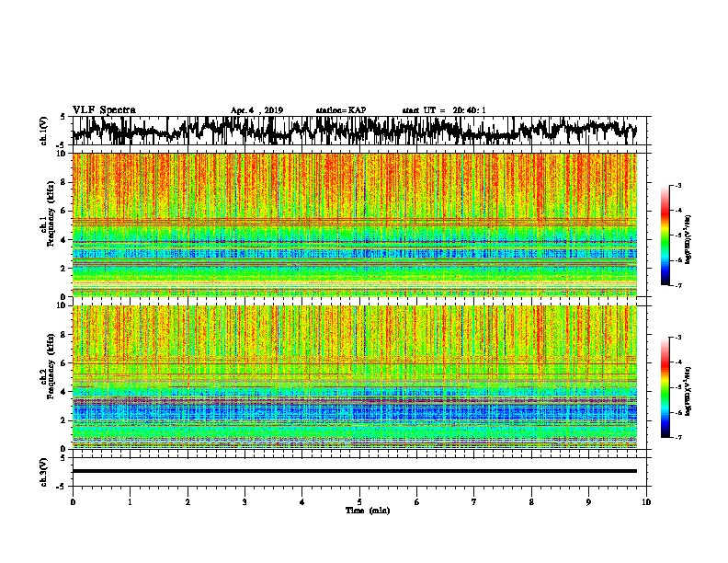The width and height of the screenshot is (728, 563).
Task: Click the ch.1 voltage waveform trace
Action: [354, 131]
